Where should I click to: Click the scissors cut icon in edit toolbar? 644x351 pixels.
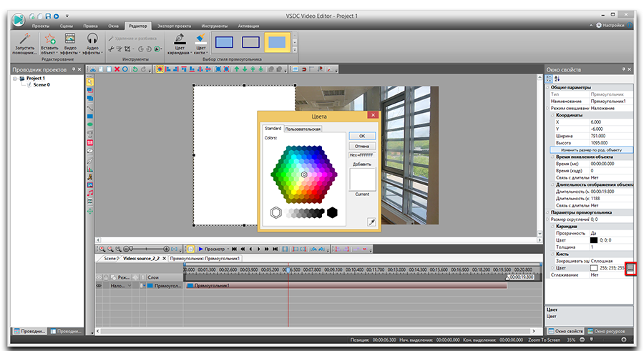pos(93,69)
